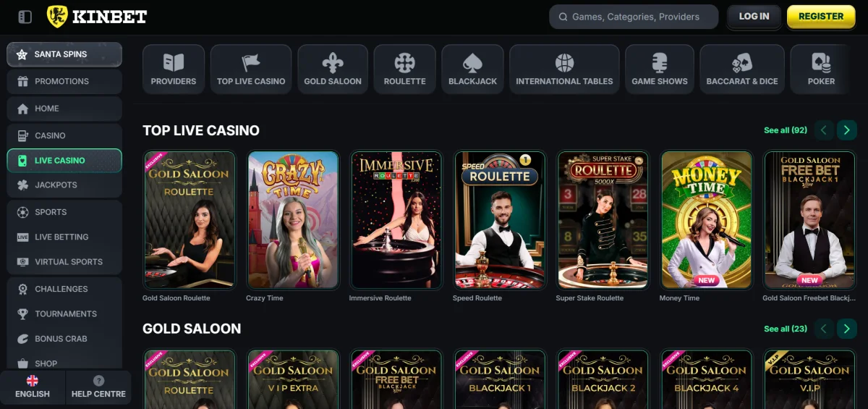The image size is (868, 409).
Task: Open Gold Saloon Roulette in Top Live Casino
Action: pos(190,220)
